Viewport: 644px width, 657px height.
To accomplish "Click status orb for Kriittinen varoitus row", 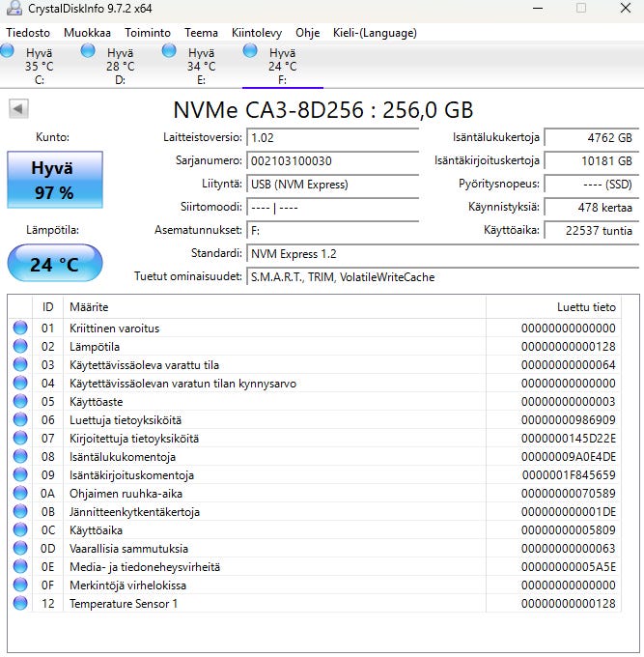I will pos(20,328).
